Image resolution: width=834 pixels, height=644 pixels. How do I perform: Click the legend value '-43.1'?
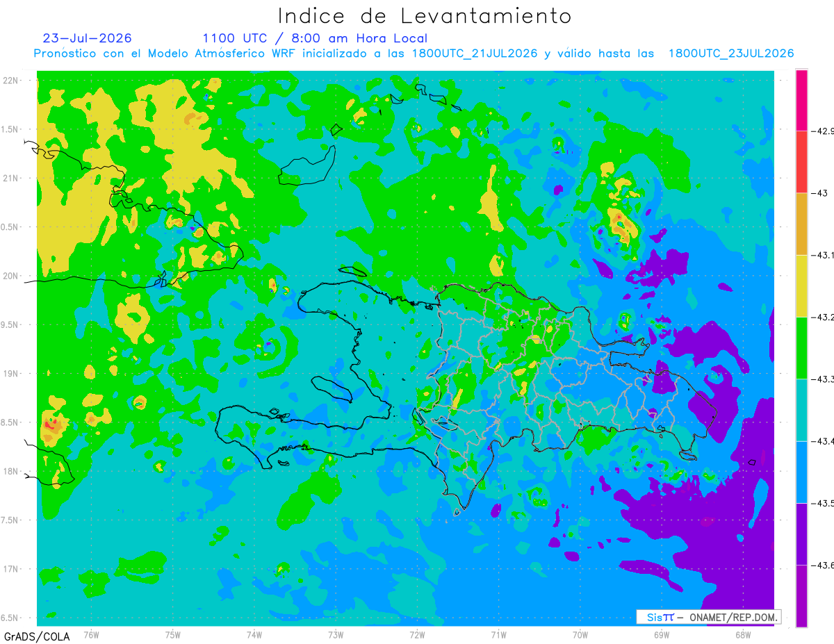tap(822, 255)
